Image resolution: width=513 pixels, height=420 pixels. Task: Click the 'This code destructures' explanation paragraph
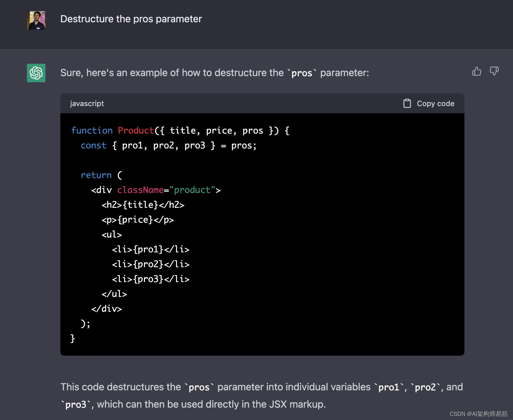(262, 396)
